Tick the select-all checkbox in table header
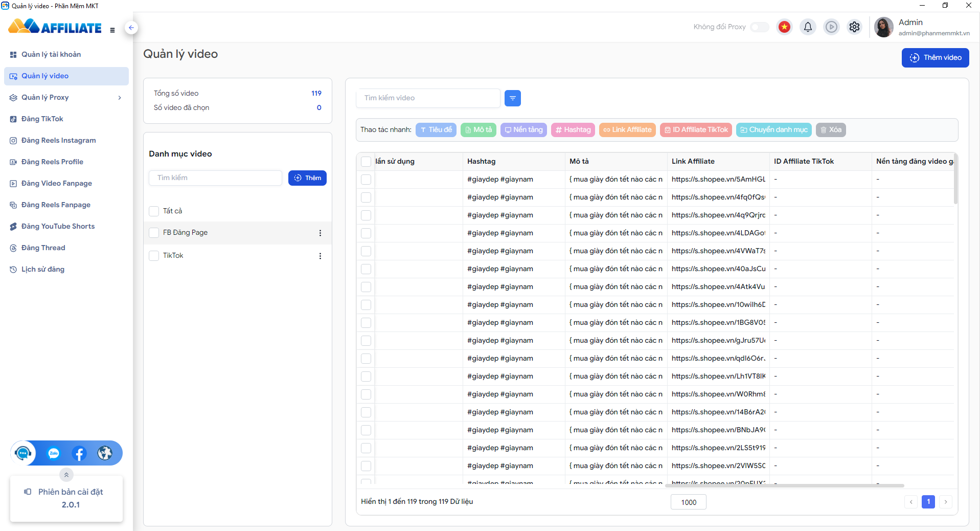 click(x=366, y=162)
